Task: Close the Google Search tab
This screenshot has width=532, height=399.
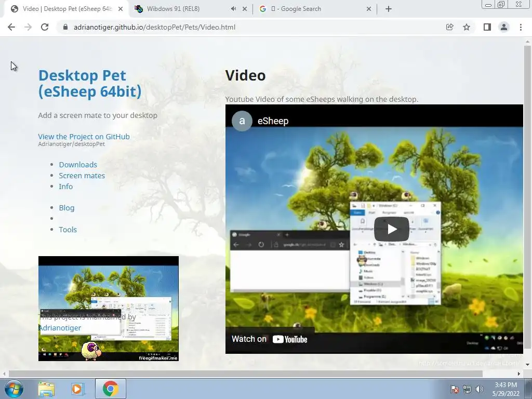Action: (369, 9)
